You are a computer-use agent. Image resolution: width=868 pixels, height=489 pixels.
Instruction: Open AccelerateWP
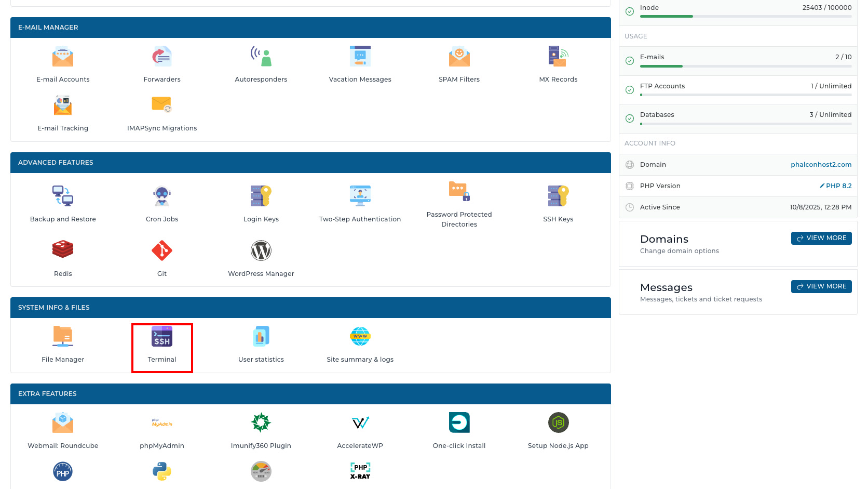tap(360, 431)
